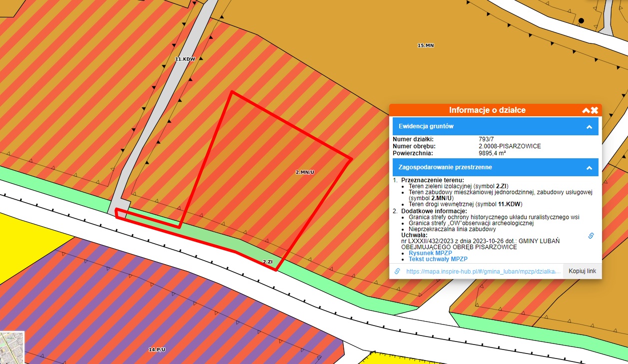Screen dimensions: 628x364
Task: Collapse the Zagospodarowanie przestrzenne section
Action: [x=589, y=168]
